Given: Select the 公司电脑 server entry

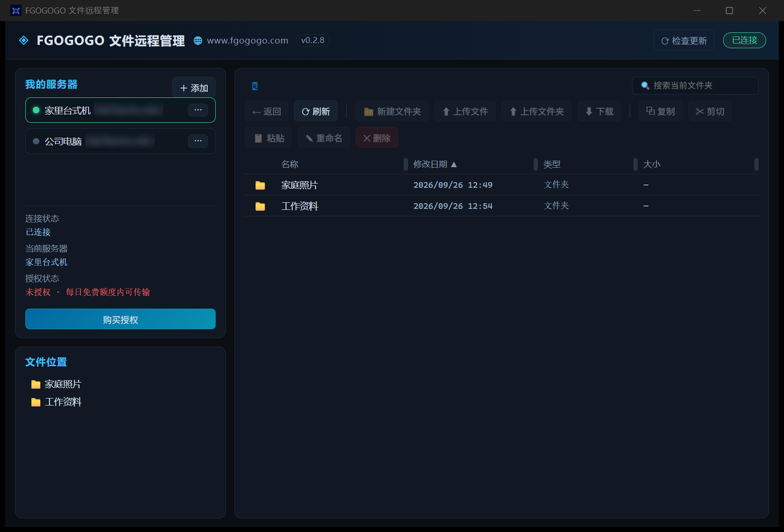Looking at the screenshot, I should coord(120,141).
